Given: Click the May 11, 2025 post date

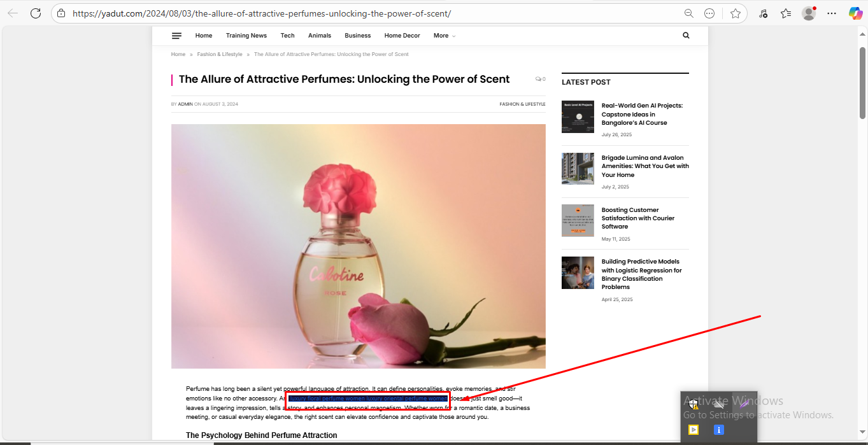Looking at the screenshot, I should (616, 239).
